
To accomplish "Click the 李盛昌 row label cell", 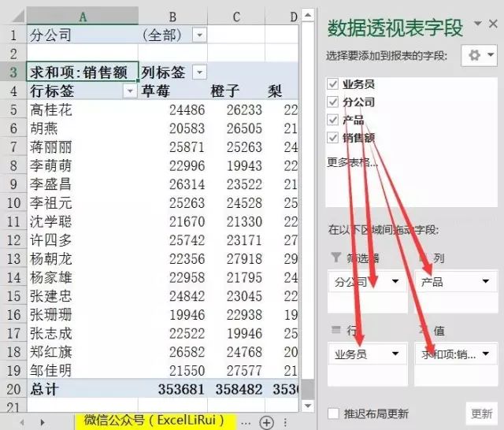I will 83,184.
